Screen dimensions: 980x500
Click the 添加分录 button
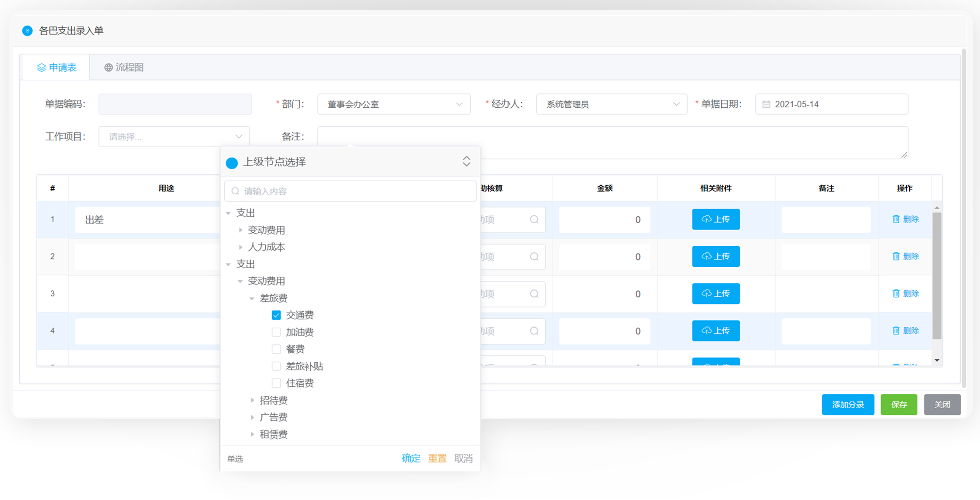coord(847,404)
